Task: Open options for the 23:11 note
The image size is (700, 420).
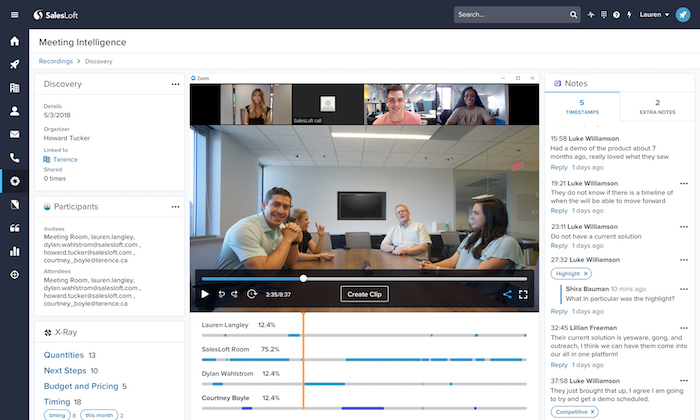Action: pos(684,227)
